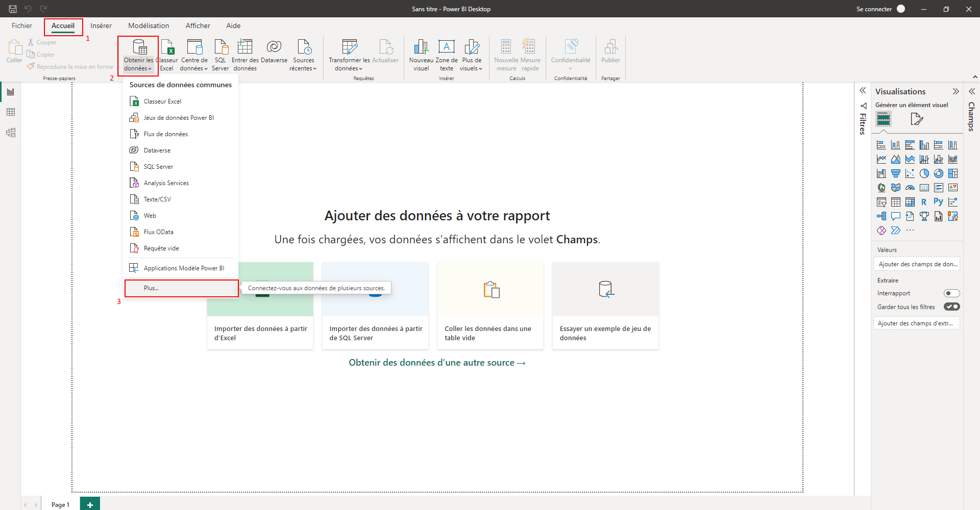The height and width of the screenshot is (510, 980).
Task: Pick Analysis Services data source
Action: [181, 183]
